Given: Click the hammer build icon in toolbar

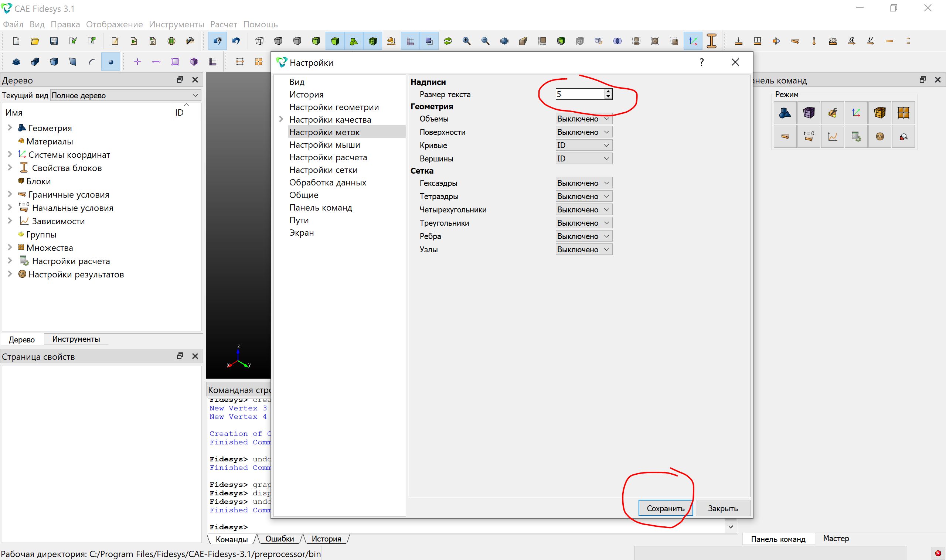Looking at the screenshot, I should [x=190, y=41].
